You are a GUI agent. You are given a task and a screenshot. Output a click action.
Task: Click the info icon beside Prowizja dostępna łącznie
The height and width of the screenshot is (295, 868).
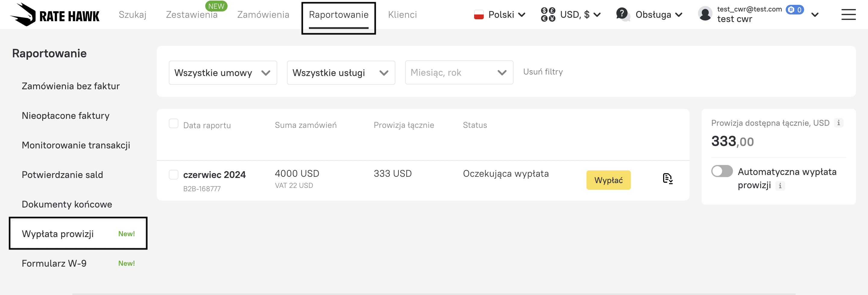click(838, 123)
